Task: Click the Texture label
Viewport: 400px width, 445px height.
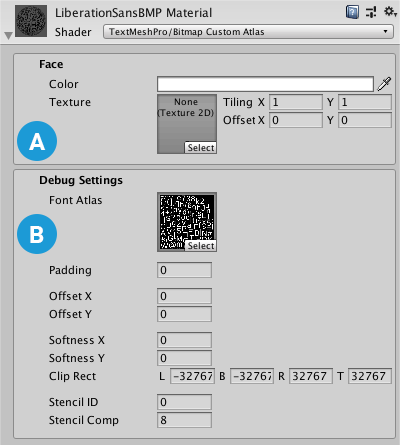Action: tap(70, 102)
